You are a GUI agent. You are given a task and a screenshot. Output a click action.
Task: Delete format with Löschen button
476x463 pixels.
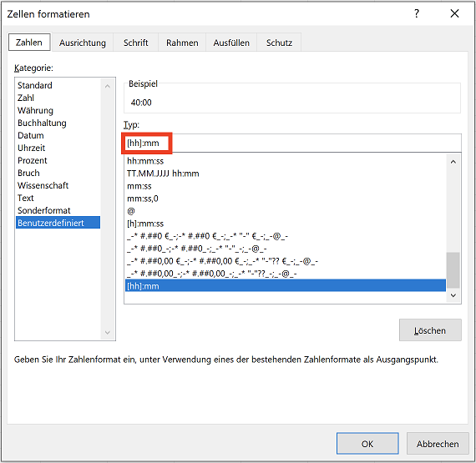point(430,330)
